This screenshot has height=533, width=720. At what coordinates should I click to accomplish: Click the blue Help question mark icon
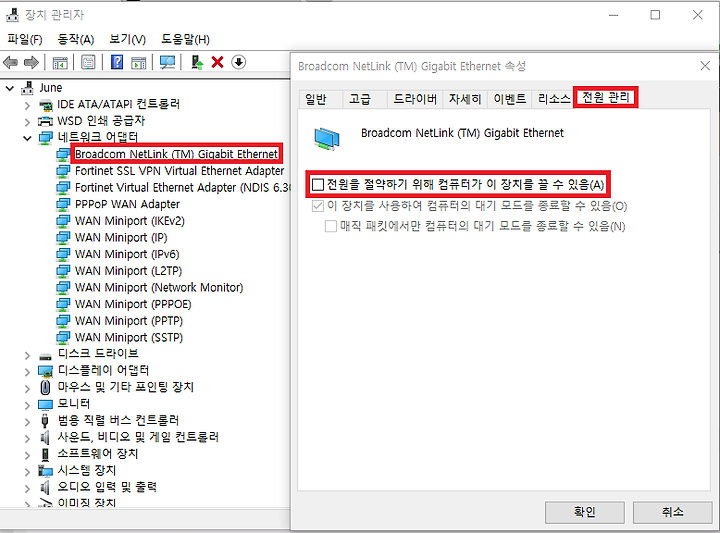click(117, 62)
